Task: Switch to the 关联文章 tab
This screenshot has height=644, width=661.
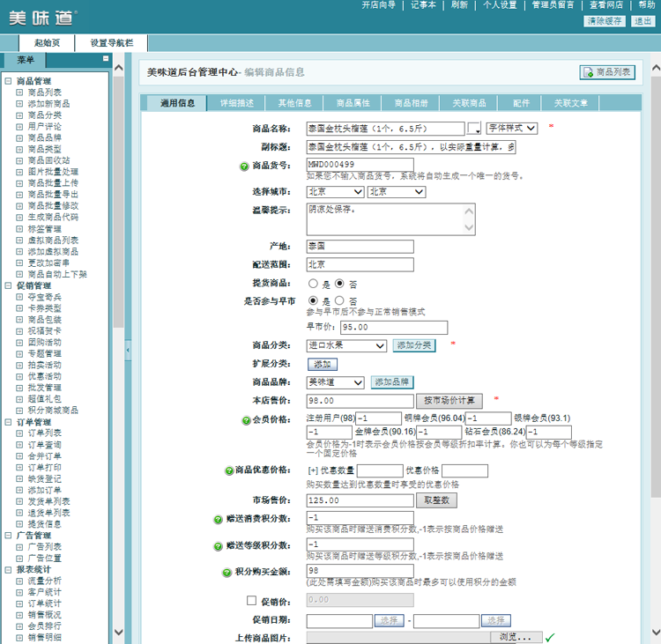Action: [571, 103]
